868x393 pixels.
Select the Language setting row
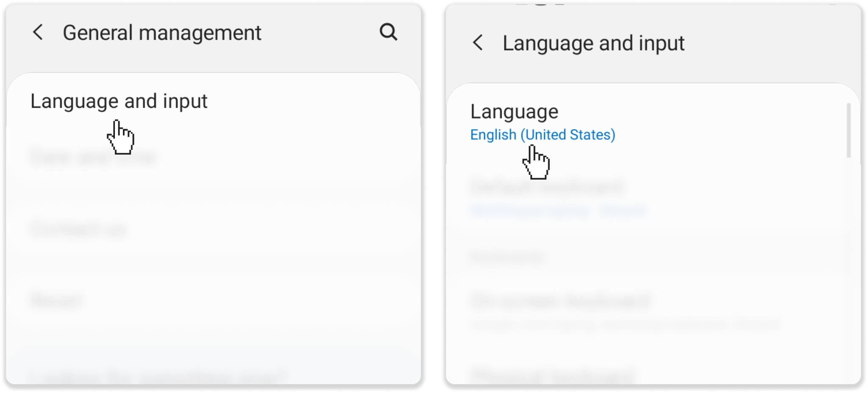(514, 112)
